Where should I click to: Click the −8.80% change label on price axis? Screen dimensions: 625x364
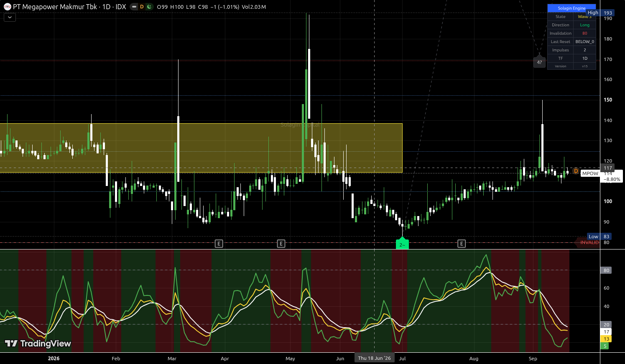tap(612, 179)
